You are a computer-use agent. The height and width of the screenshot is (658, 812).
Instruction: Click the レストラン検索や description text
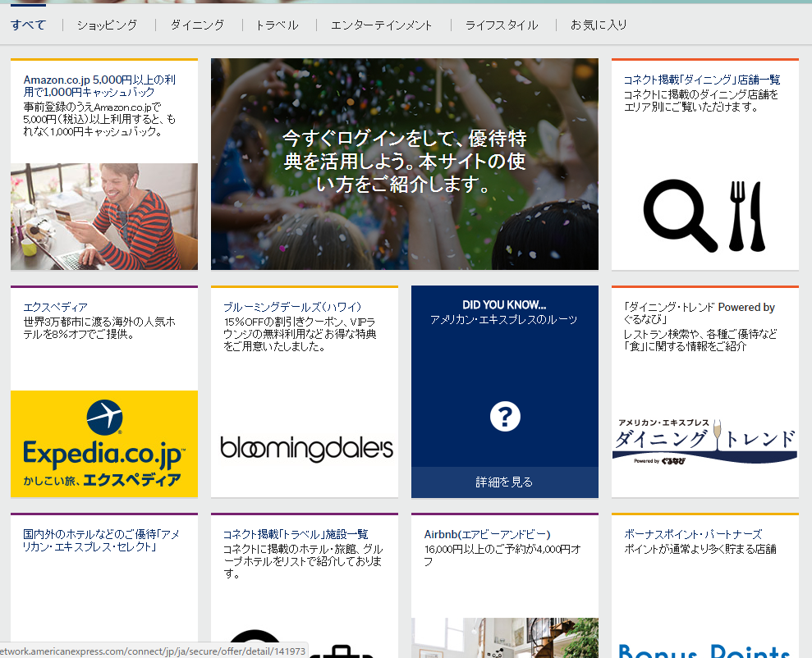point(700,340)
